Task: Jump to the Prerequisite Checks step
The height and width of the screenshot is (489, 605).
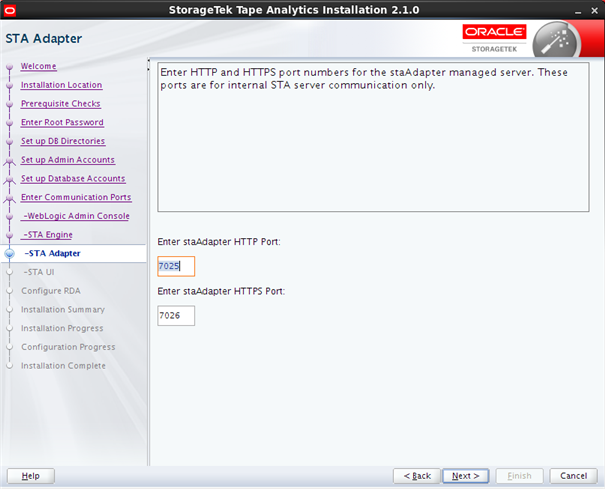Action: (x=61, y=104)
